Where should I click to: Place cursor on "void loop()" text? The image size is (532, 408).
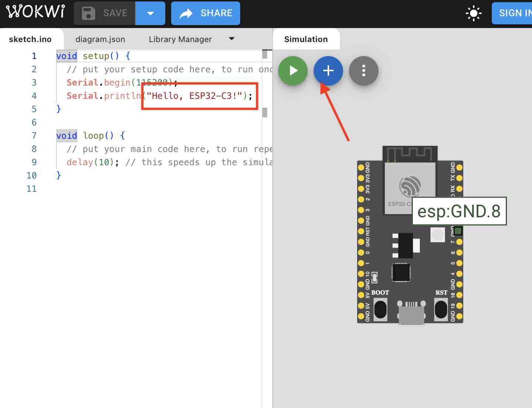pos(85,136)
